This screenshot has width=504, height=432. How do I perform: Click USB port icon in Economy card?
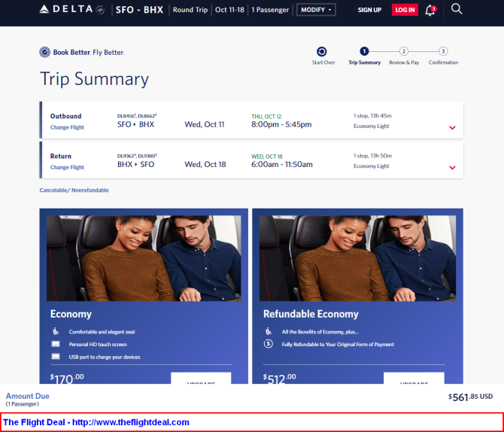click(56, 357)
